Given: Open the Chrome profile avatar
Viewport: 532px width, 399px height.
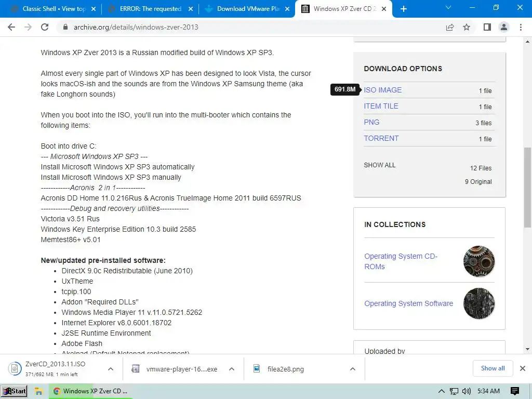Looking at the screenshot, I should tap(504, 27).
